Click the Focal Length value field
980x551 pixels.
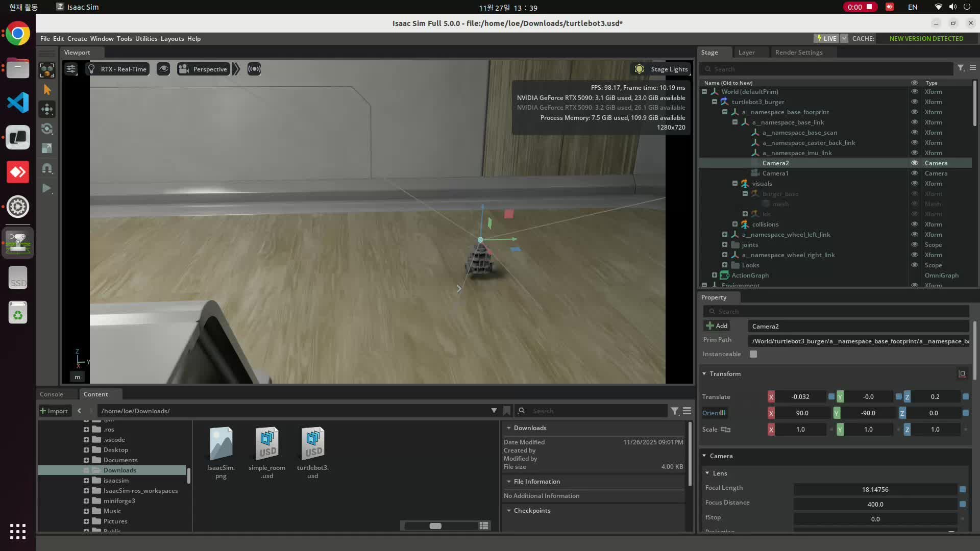click(x=875, y=490)
